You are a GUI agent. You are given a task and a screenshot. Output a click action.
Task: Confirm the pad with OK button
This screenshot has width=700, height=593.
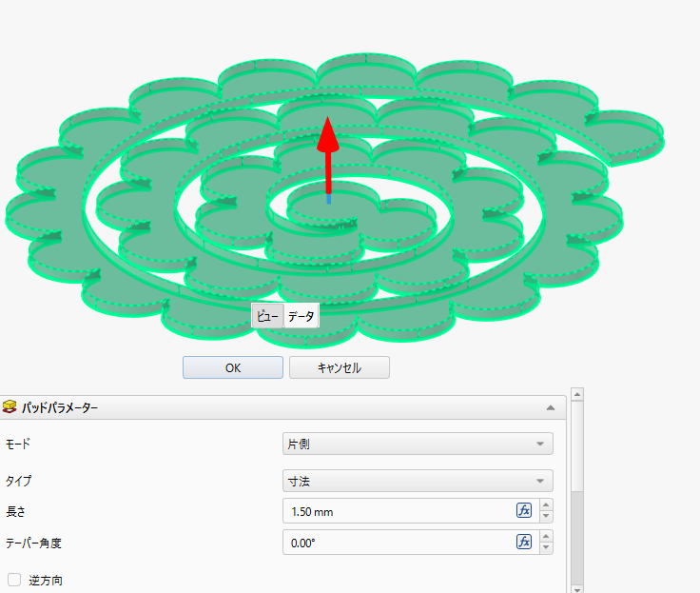[233, 367]
